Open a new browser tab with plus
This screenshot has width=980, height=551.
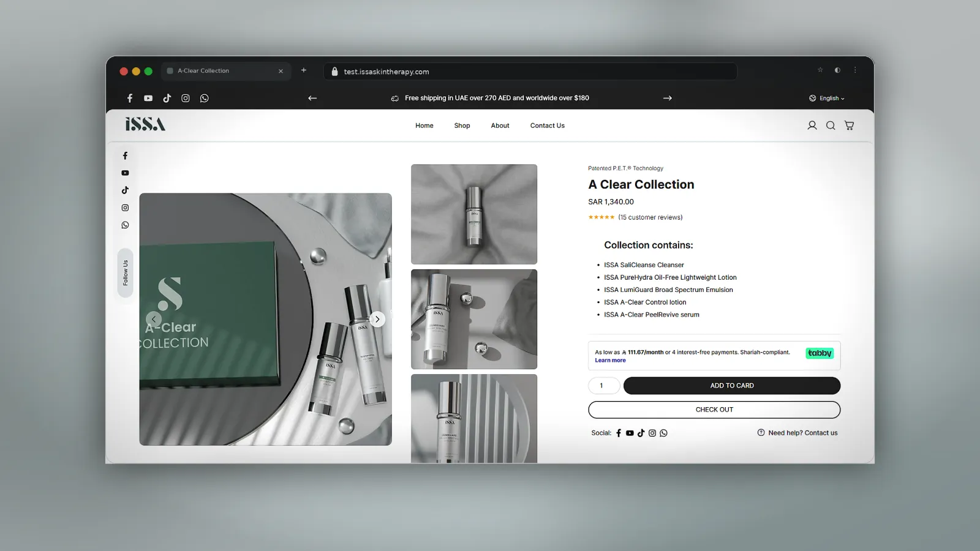pyautogui.click(x=303, y=70)
